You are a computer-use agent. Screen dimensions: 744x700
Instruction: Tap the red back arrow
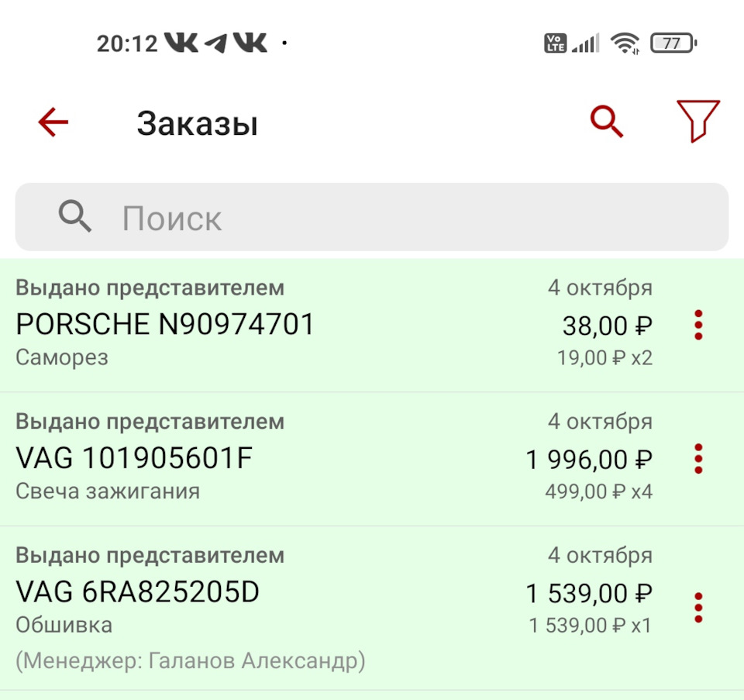pyautogui.click(x=53, y=122)
